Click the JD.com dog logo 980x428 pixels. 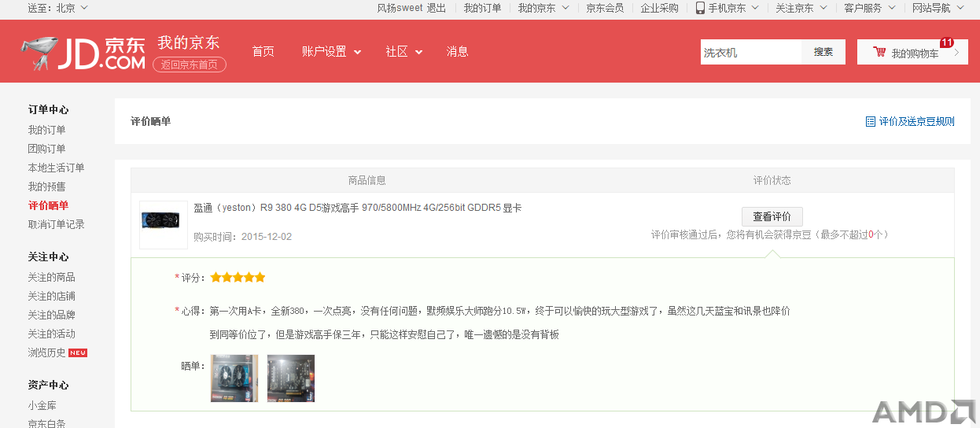coord(83,53)
